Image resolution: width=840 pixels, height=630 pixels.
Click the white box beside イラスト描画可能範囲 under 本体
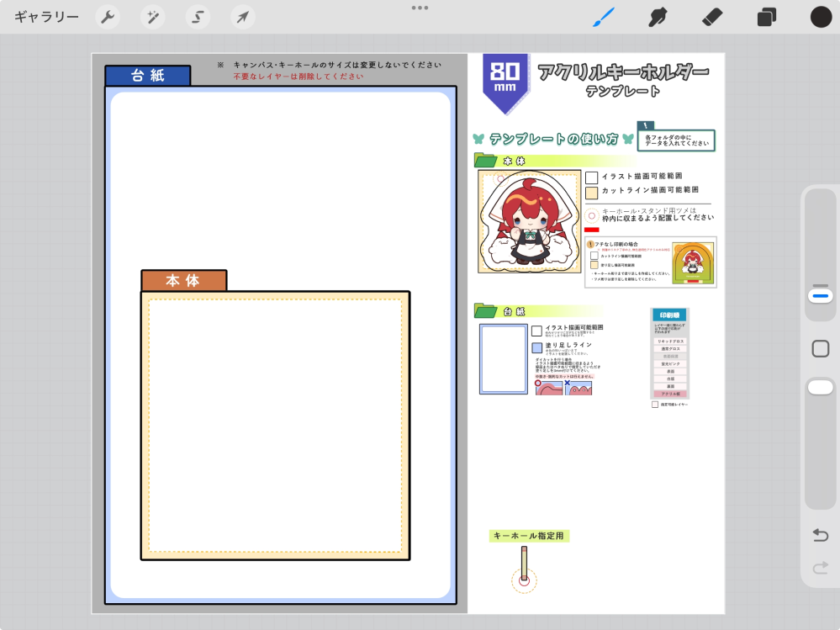(x=591, y=177)
